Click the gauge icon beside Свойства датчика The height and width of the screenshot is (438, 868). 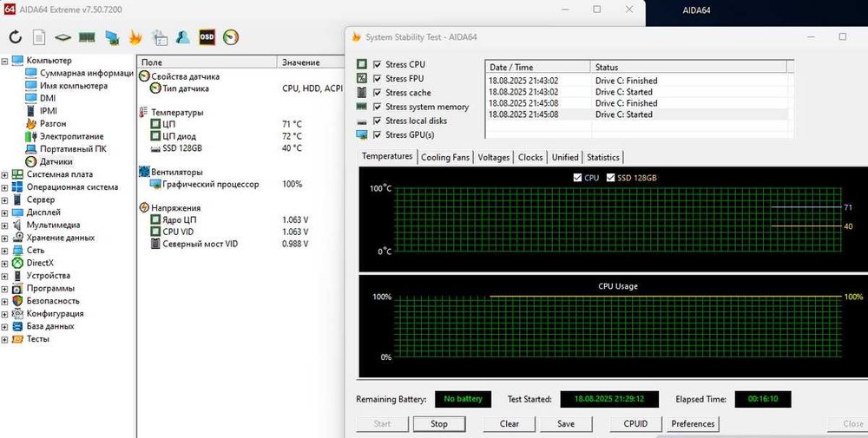[144, 76]
